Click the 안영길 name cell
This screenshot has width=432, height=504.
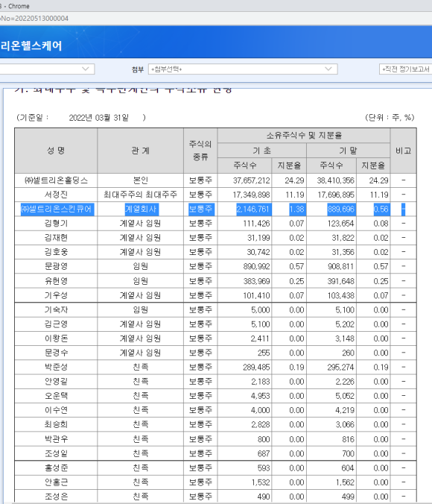(x=56, y=382)
